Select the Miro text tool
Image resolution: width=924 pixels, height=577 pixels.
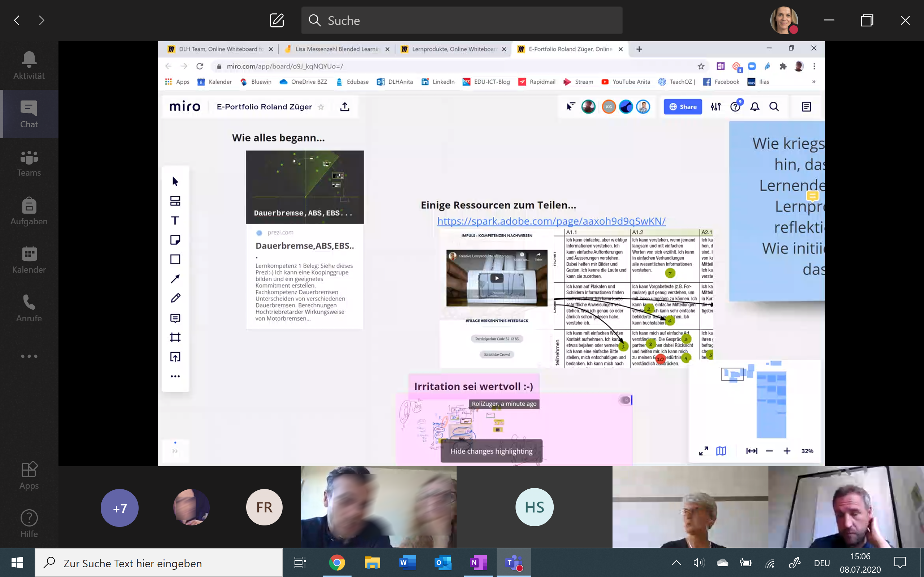tap(175, 220)
